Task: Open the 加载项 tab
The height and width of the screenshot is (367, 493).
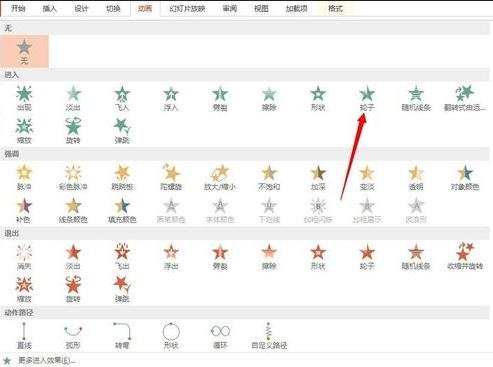Action: [x=296, y=9]
